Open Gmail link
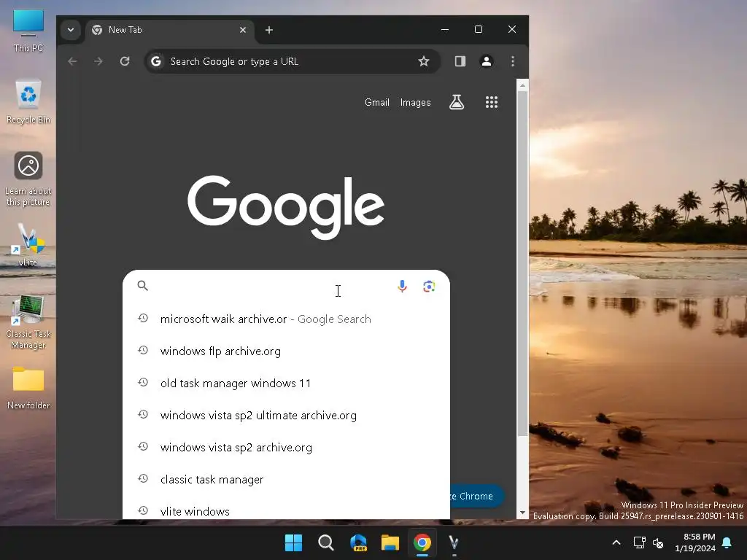 coord(377,102)
